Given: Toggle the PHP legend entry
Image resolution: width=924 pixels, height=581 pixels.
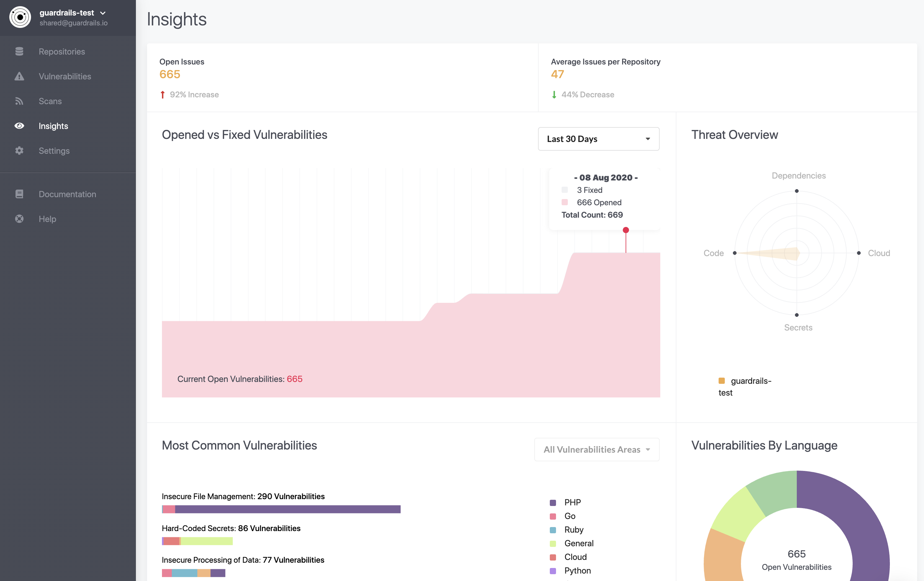Looking at the screenshot, I should 565,502.
